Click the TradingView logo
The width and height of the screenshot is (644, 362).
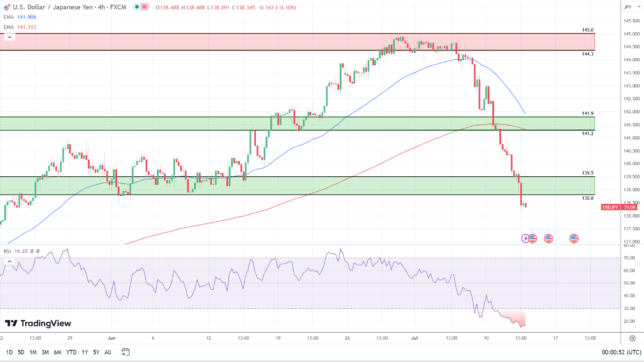click(38, 323)
